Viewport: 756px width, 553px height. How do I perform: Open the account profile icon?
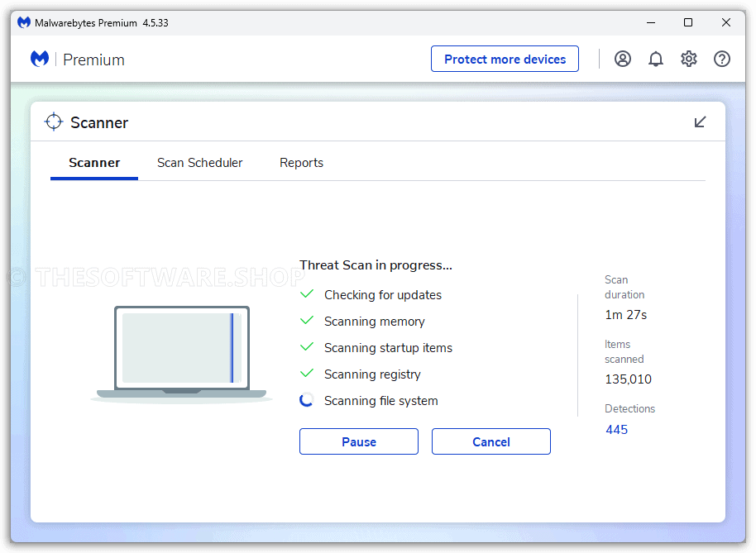click(x=623, y=59)
